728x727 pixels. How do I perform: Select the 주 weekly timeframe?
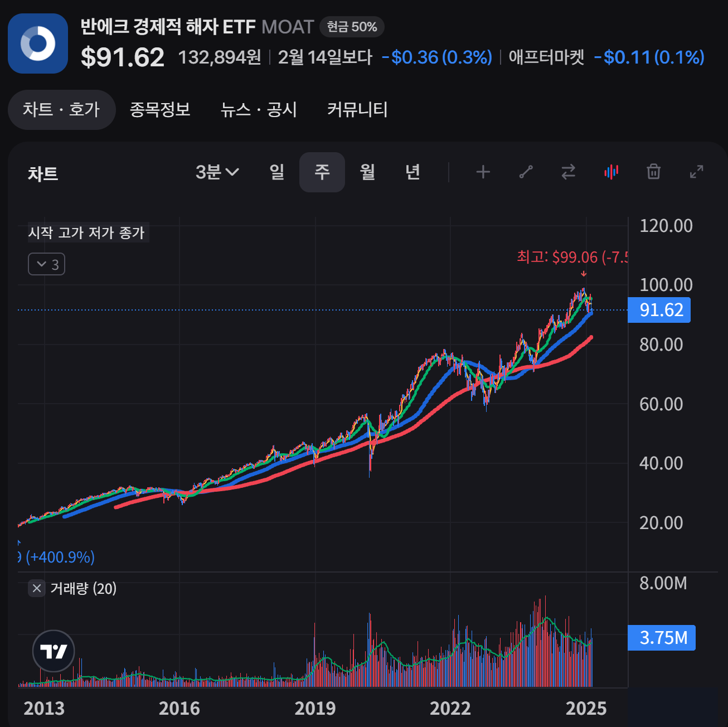click(322, 172)
